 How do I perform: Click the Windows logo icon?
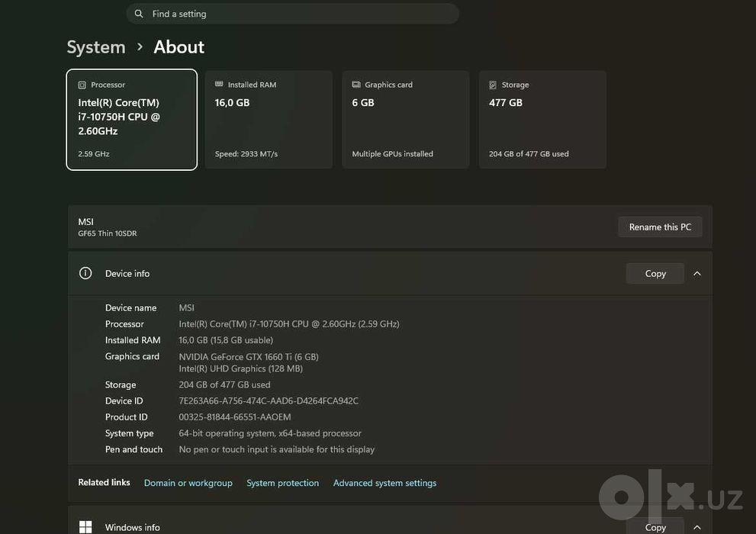click(x=85, y=527)
